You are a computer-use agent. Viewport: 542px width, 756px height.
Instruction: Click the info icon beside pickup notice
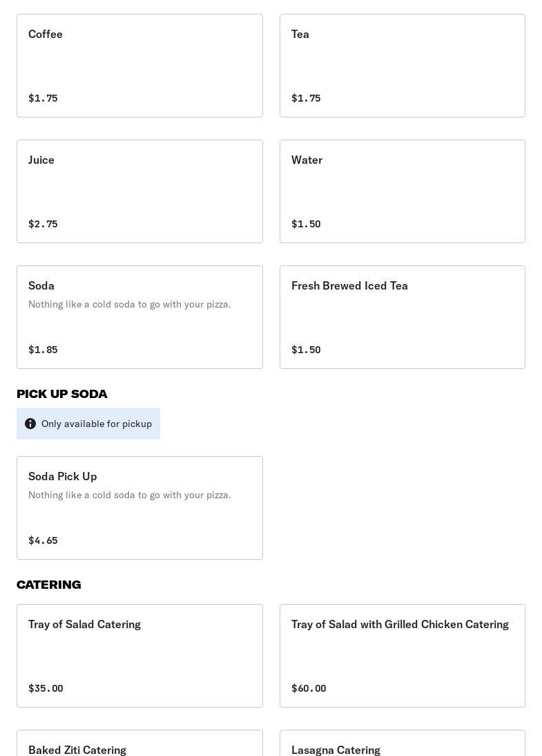click(x=30, y=424)
